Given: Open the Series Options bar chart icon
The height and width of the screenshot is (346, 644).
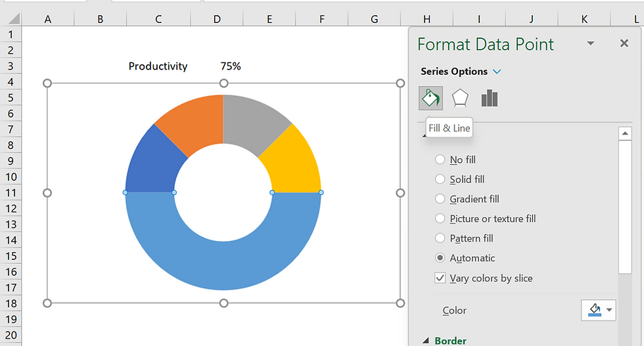Looking at the screenshot, I should pyautogui.click(x=490, y=98).
